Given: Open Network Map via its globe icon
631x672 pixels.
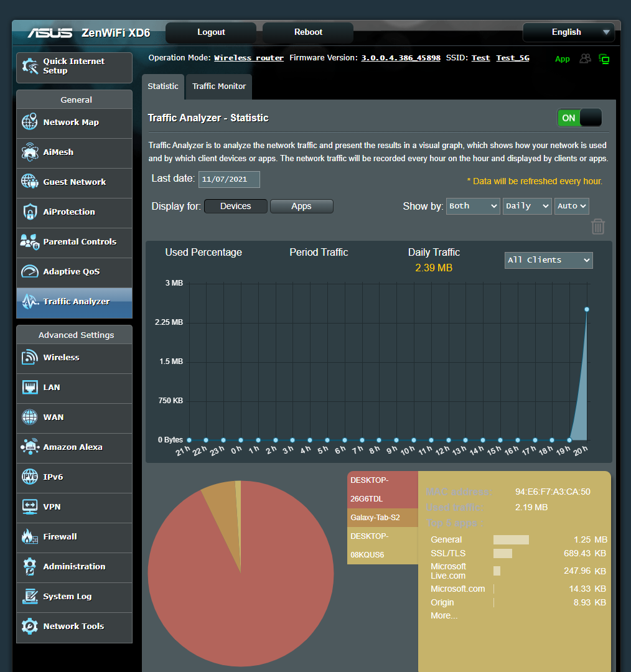Looking at the screenshot, I should 30,122.
